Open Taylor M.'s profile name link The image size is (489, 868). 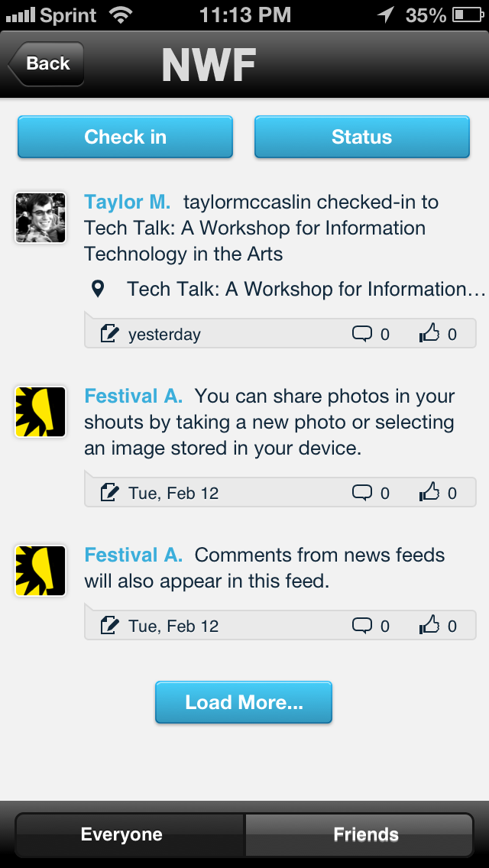pyautogui.click(x=128, y=202)
